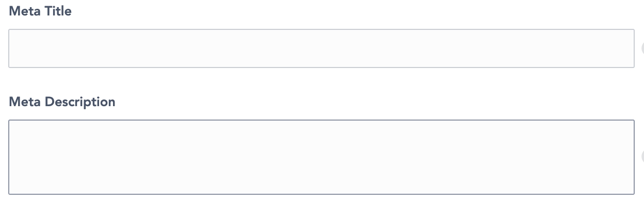Open the help circle next to Meta Description
This screenshot has width=644, height=202.
[642, 157]
